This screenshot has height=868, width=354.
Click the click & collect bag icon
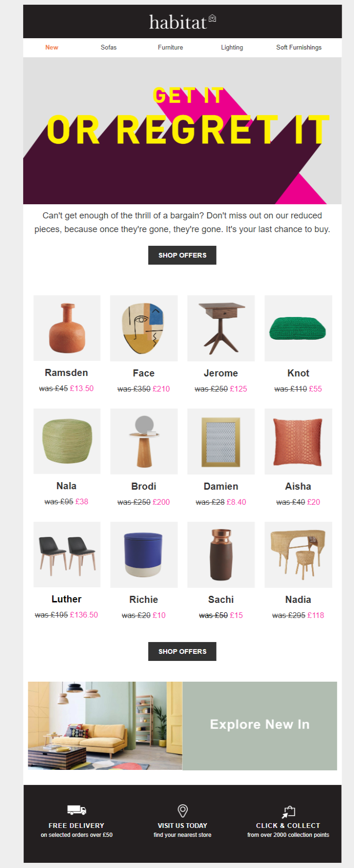tap(288, 811)
